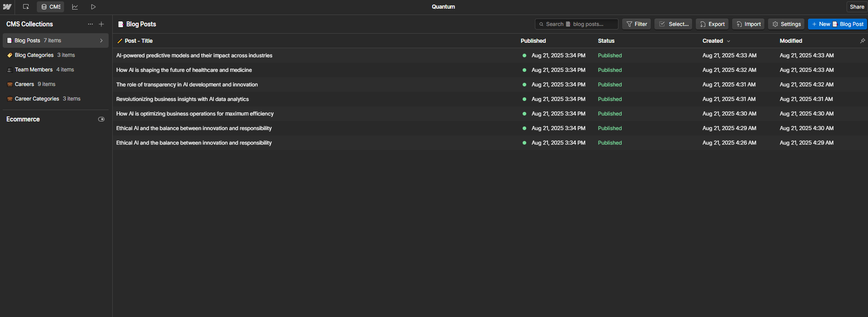Image resolution: width=868 pixels, height=317 pixels.
Task: Open CMS Collections more options menu
Action: [x=90, y=24]
